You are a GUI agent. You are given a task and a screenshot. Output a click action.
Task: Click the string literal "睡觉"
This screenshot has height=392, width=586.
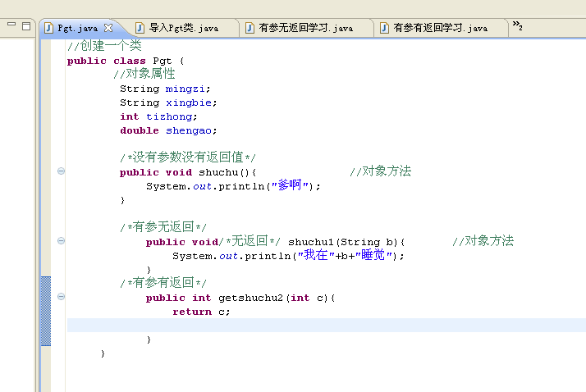373,255
